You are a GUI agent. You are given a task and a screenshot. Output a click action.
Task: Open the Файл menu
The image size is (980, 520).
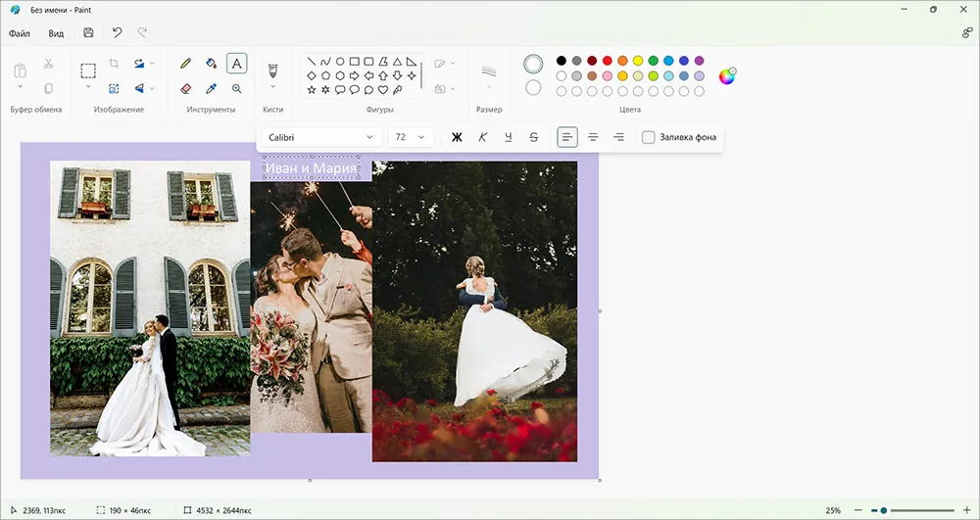point(20,33)
